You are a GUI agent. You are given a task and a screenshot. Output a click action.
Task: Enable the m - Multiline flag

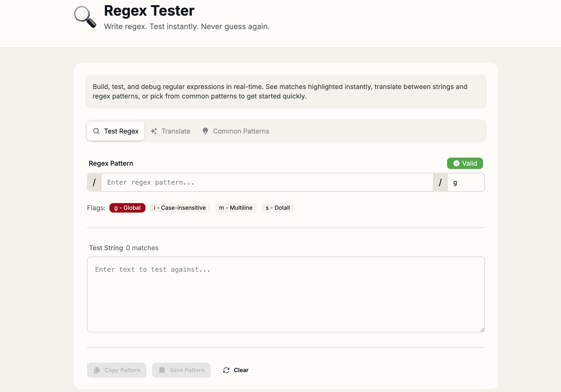[x=235, y=208]
